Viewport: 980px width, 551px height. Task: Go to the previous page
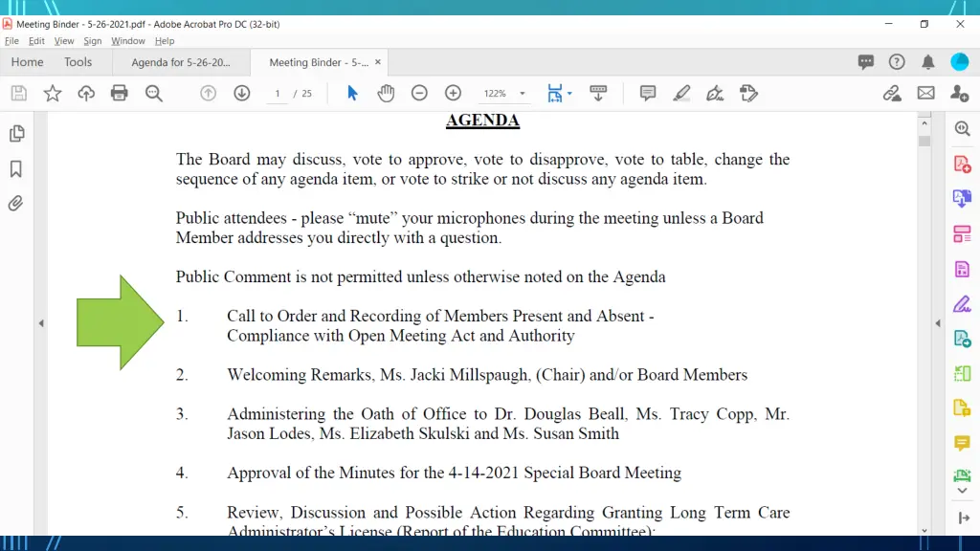coord(208,93)
